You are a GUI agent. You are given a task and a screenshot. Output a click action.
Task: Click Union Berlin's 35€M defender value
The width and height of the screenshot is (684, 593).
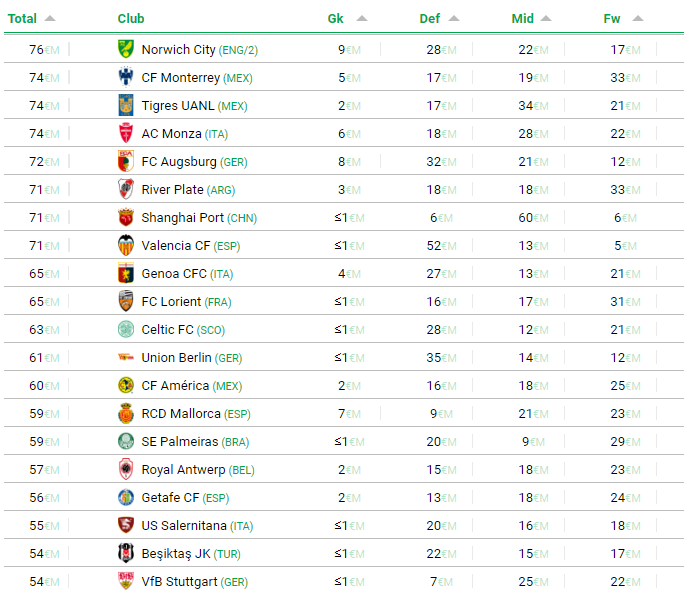point(441,358)
